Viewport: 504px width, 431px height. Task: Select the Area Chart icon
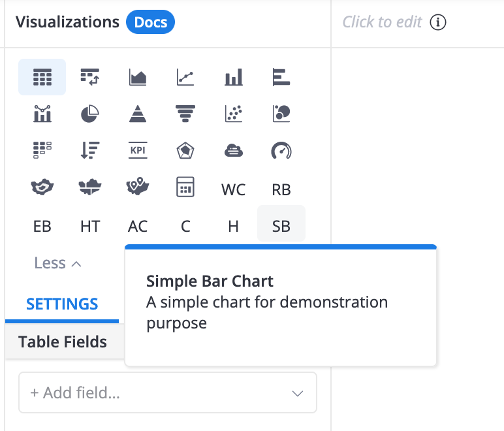tap(138, 77)
